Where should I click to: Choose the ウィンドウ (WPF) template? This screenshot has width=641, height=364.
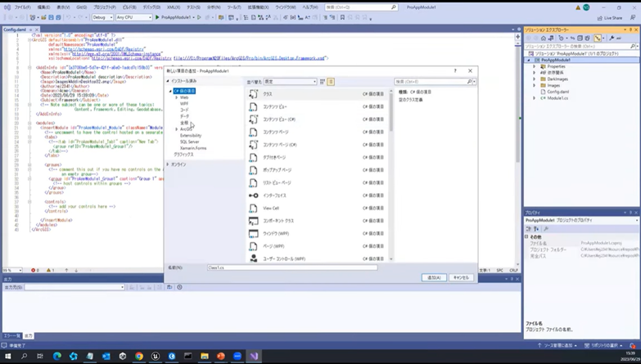[x=318, y=233]
